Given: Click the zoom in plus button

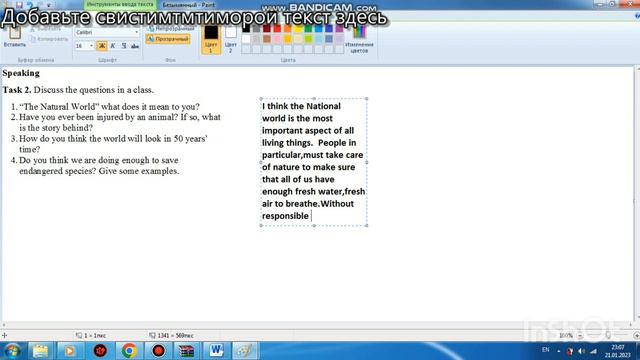Looking at the screenshot, I should (636, 336).
